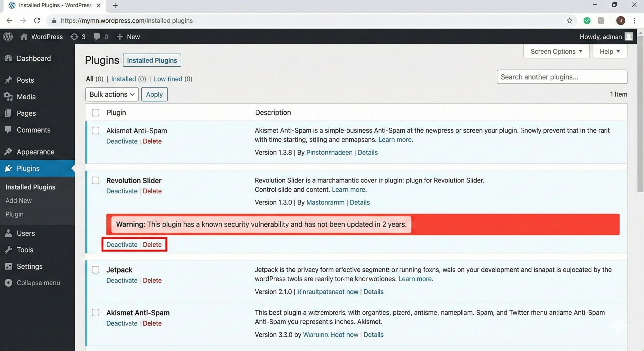The image size is (644, 351).
Task: Click the plugin search input field
Action: point(562,77)
